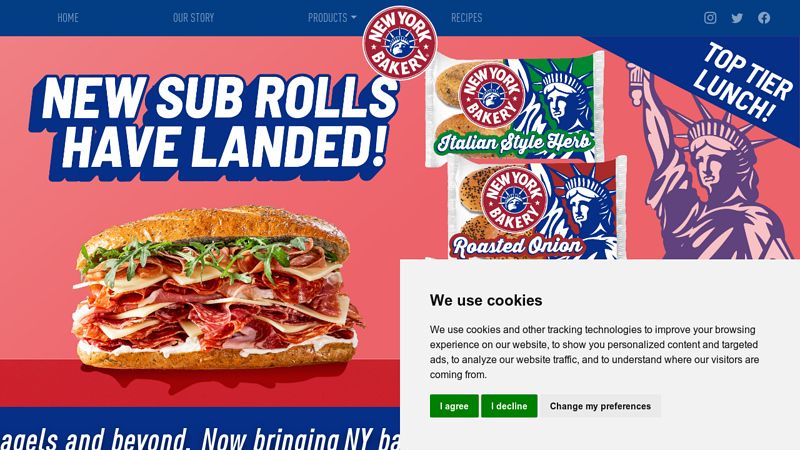Reject cookies with I decline
Image resolution: width=800 pixels, height=450 pixels.
pyautogui.click(x=509, y=406)
